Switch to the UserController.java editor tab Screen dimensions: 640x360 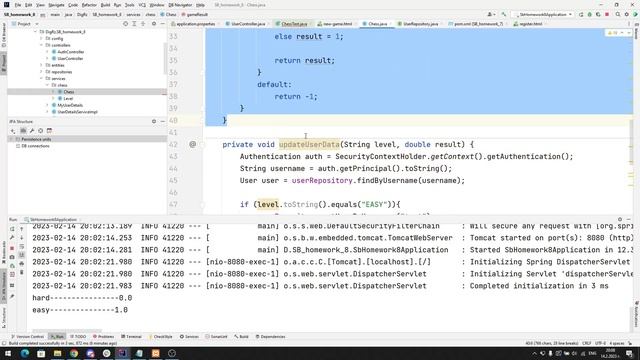tap(248, 24)
